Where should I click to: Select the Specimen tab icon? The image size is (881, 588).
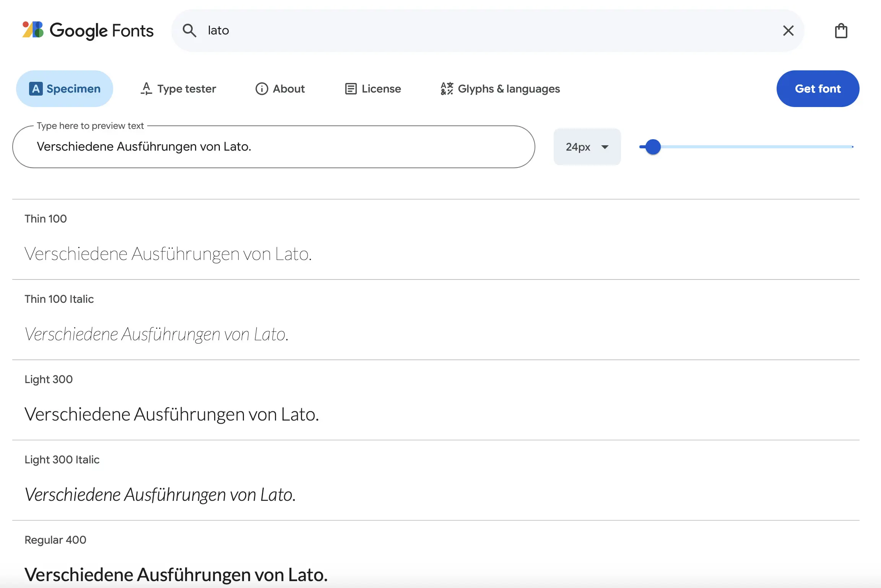coord(36,88)
